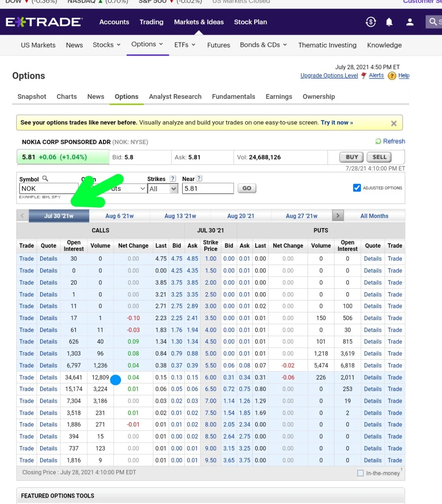Screen dimensions: 442x504
Task: Open the Trading menu in header
Action: pos(151,22)
